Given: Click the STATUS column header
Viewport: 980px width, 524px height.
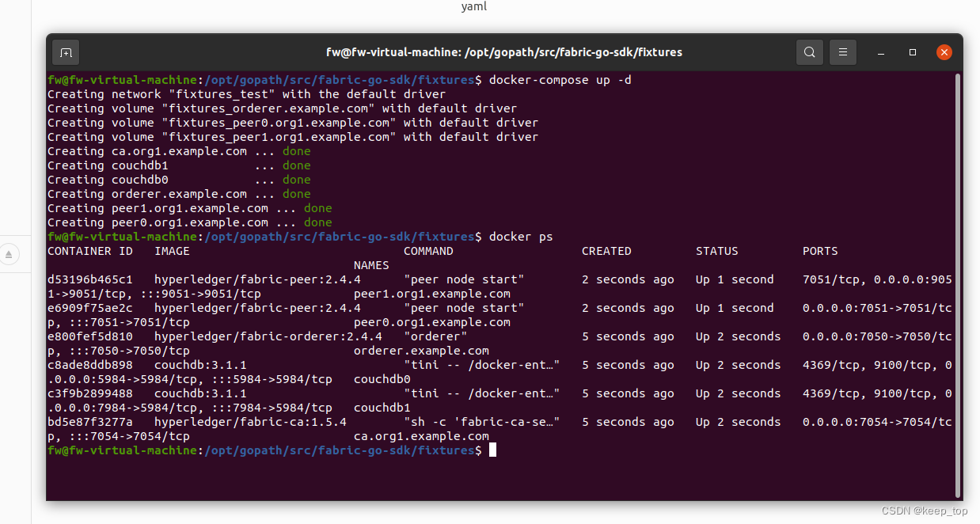Looking at the screenshot, I should point(716,250).
